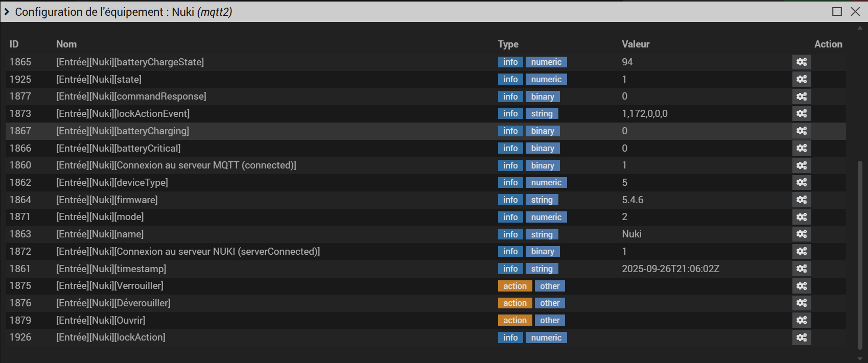Screen dimensions: 868x363
Task: Click gear icon on lockActionEvent row
Action: tap(802, 114)
